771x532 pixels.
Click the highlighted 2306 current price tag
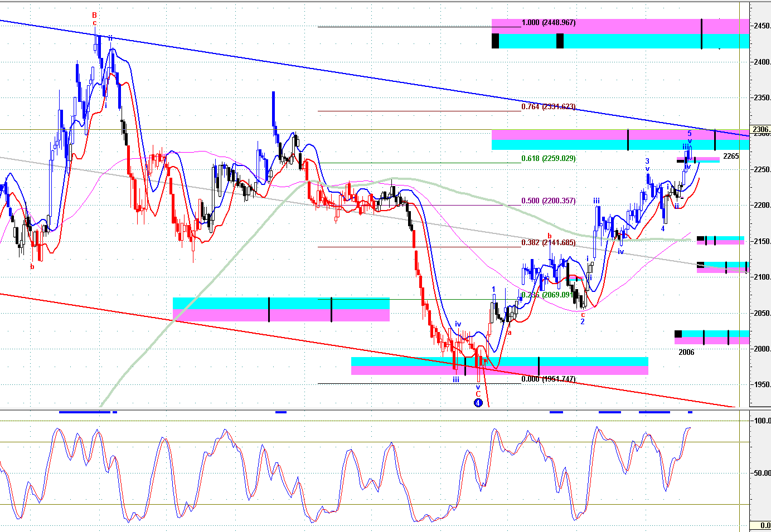click(x=760, y=130)
